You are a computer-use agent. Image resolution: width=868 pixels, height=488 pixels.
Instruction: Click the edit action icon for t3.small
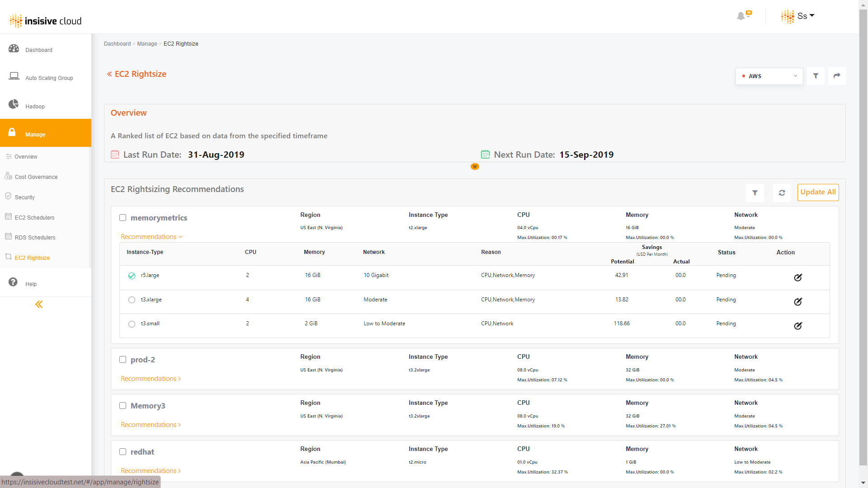point(798,326)
